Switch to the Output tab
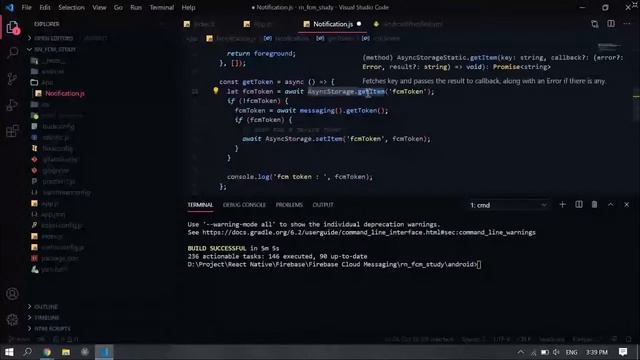The height and width of the screenshot is (360, 640). point(323,205)
